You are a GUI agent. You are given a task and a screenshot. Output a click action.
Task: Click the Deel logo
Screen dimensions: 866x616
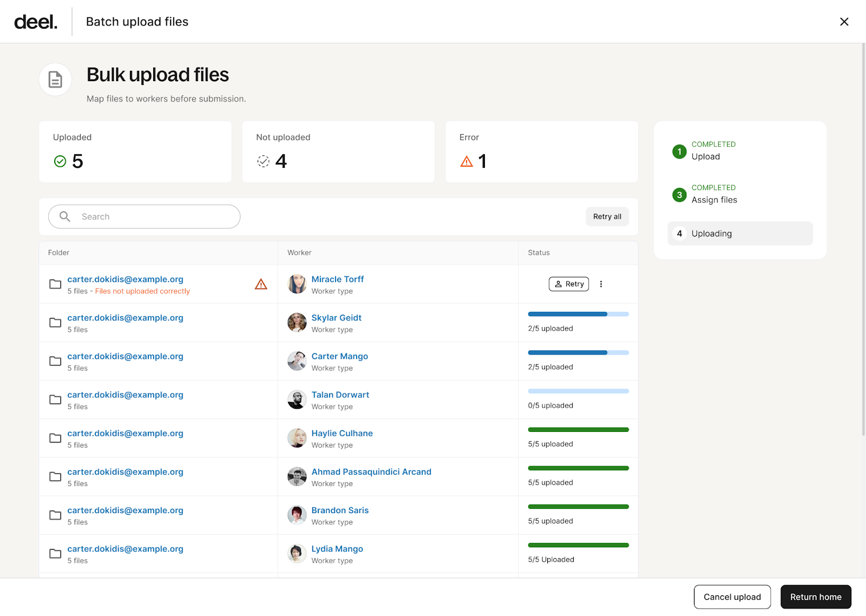[x=36, y=22]
